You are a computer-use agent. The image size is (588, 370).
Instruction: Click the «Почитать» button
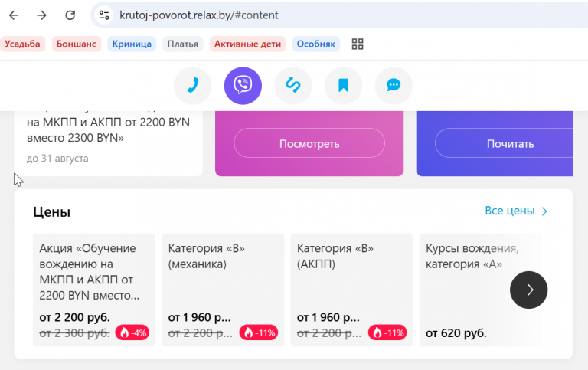point(504,143)
